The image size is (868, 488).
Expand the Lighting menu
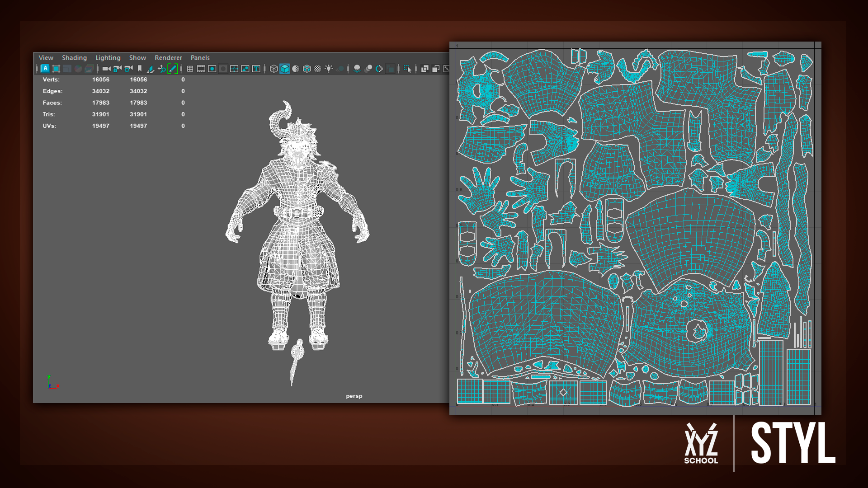click(108, 58)
